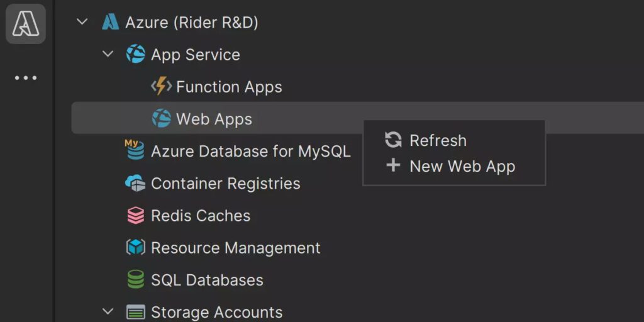Click the Storage Accounts icon

tap(136, 313)
